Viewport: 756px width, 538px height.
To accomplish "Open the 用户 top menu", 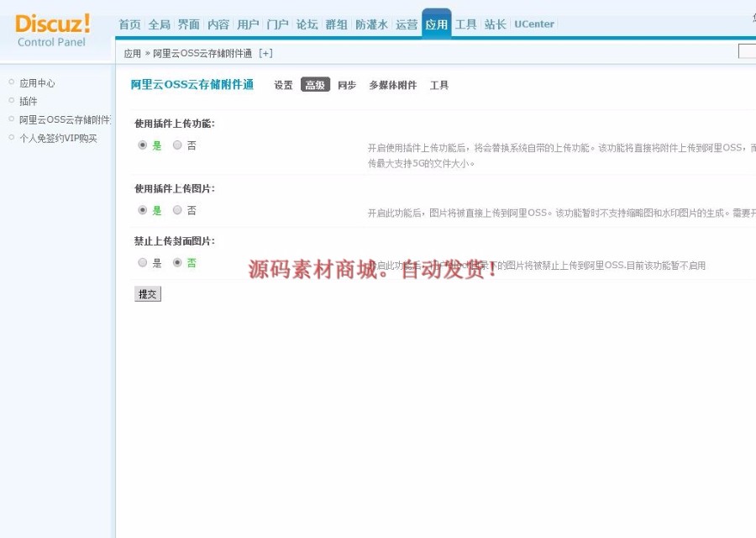I will tap(248, 24).
